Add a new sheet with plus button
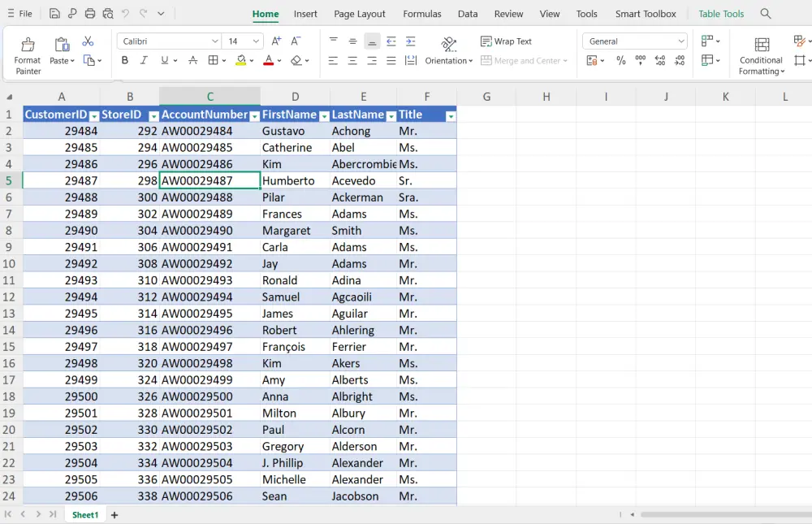Image resolution: width=812 pixels, height=524 pixels. tap(114, 515)
